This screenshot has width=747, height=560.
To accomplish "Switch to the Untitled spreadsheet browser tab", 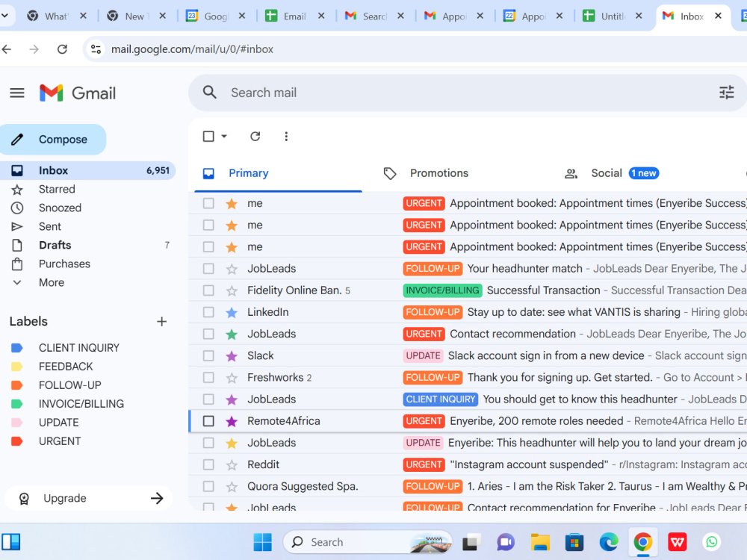I will pyautogui.click(x=613, y=16).
